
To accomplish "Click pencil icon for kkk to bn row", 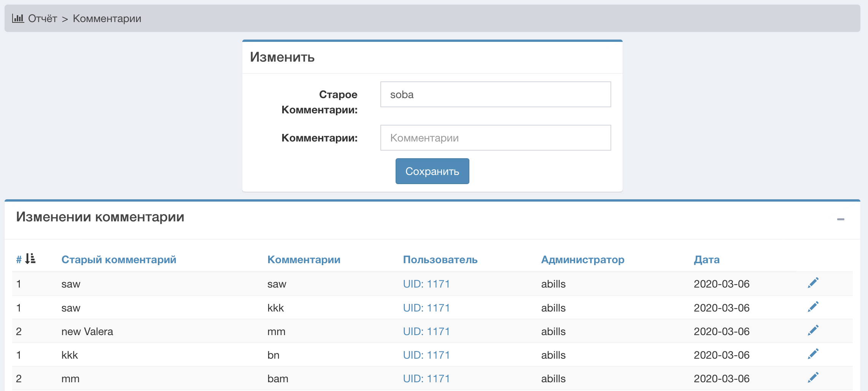I will (813, 354).
